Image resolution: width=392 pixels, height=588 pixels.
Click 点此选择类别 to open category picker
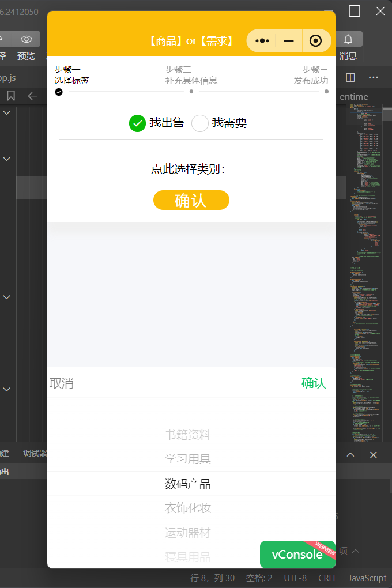188,169
